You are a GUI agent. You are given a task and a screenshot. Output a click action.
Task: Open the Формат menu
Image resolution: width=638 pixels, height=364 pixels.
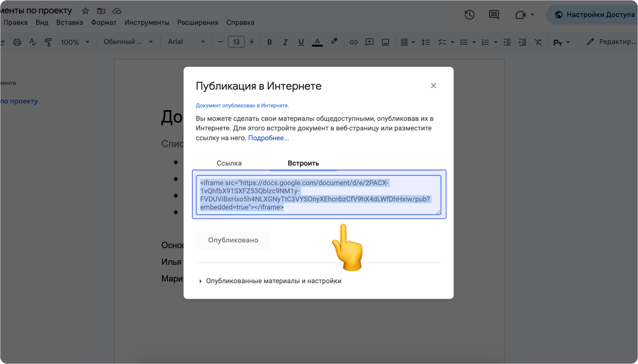pos(104,22)
